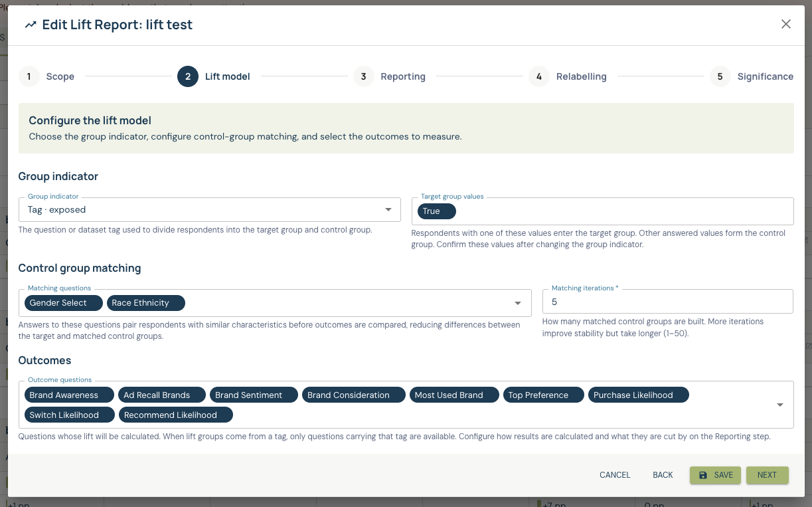Click the Outcomes section heading
This screenshot has height=507, width=812.
pos(44,361)
